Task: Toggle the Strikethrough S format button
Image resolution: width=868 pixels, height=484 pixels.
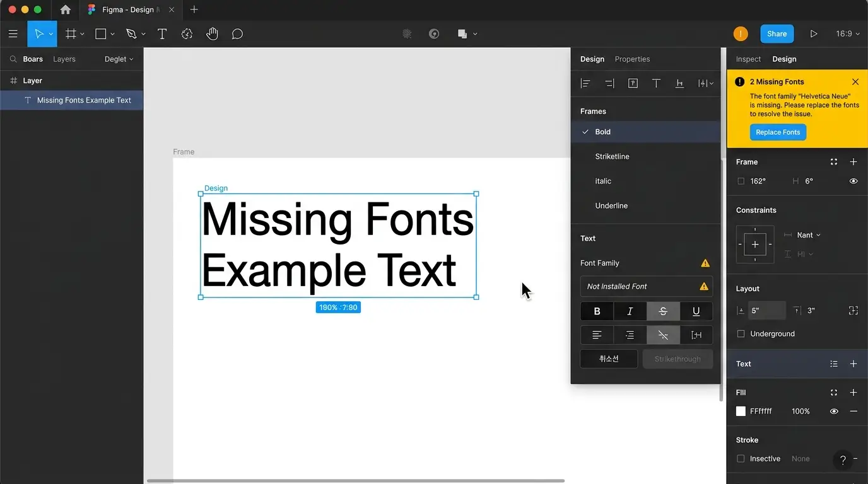Action: click(663, 311)
